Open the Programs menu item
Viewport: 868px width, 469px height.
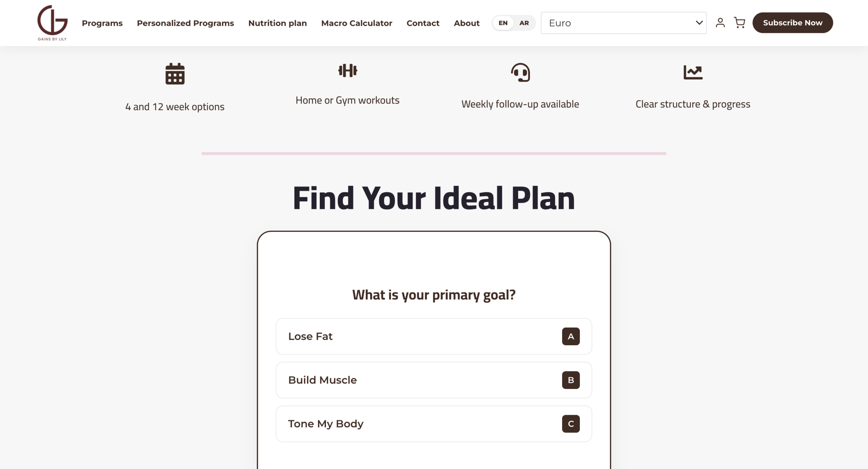coord(102,23)
